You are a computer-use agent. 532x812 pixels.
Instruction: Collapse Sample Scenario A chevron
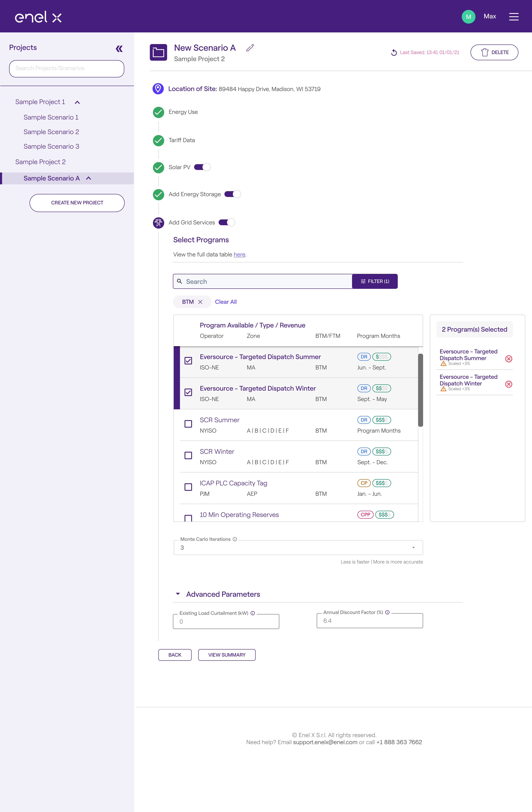point(88,178)
